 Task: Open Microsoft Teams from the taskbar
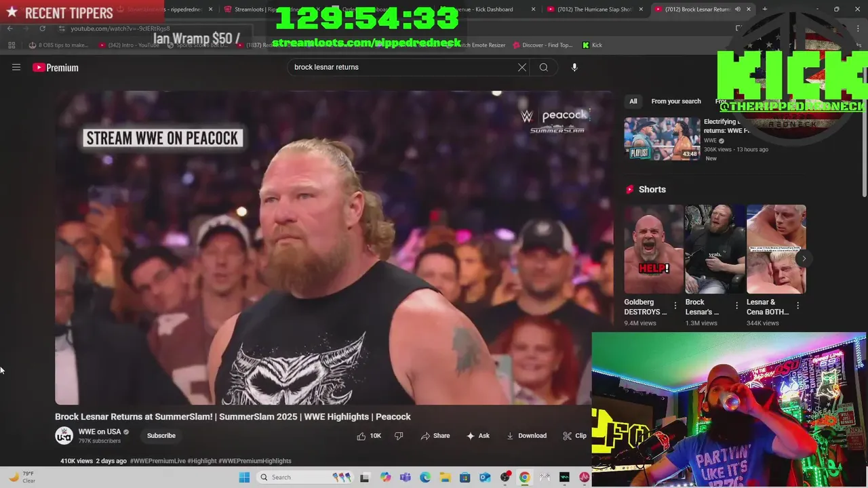coord(405,478)
